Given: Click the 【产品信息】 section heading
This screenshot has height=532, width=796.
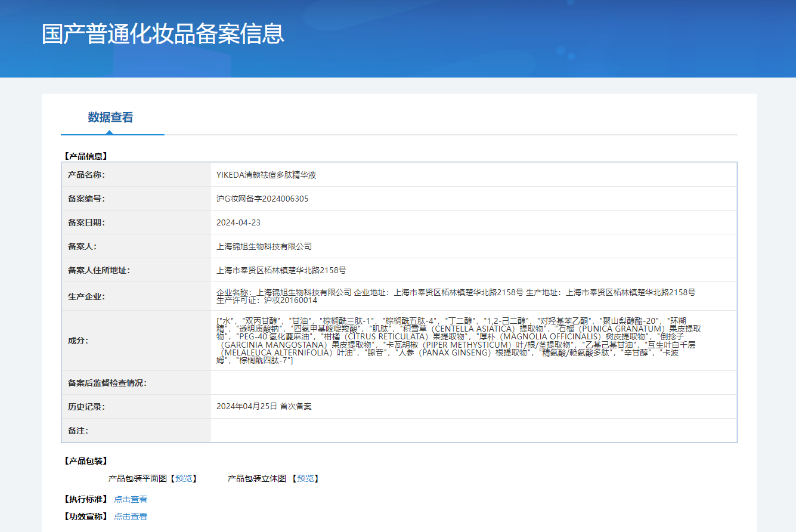Looking at the screenshot, I should pyautogui.click(x=85, y=156).
